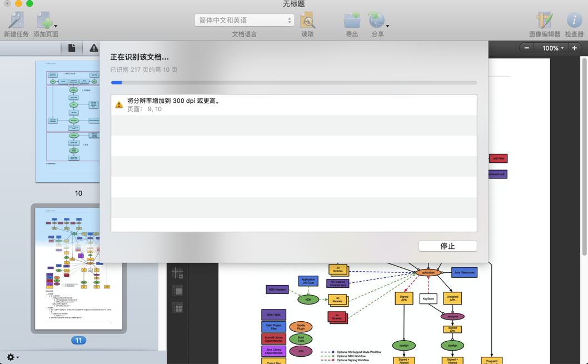Click the 页面: 9, 10 page reference text

point(144,109)
